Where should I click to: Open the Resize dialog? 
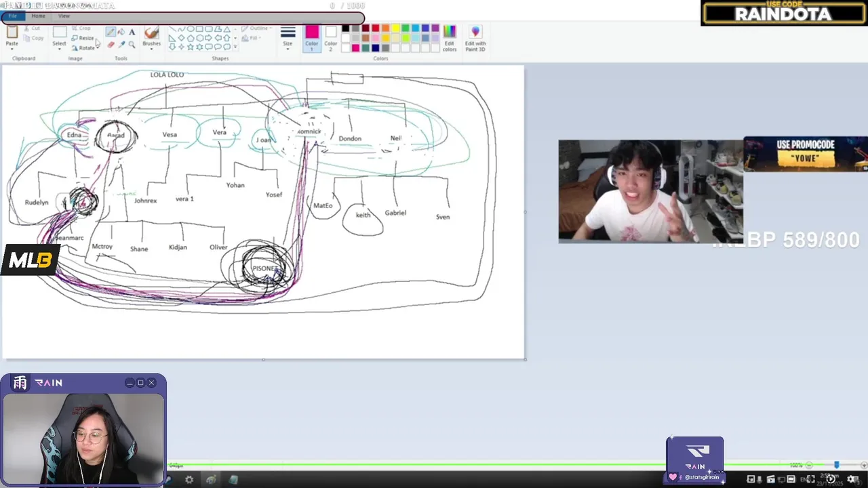click(83, 38)
